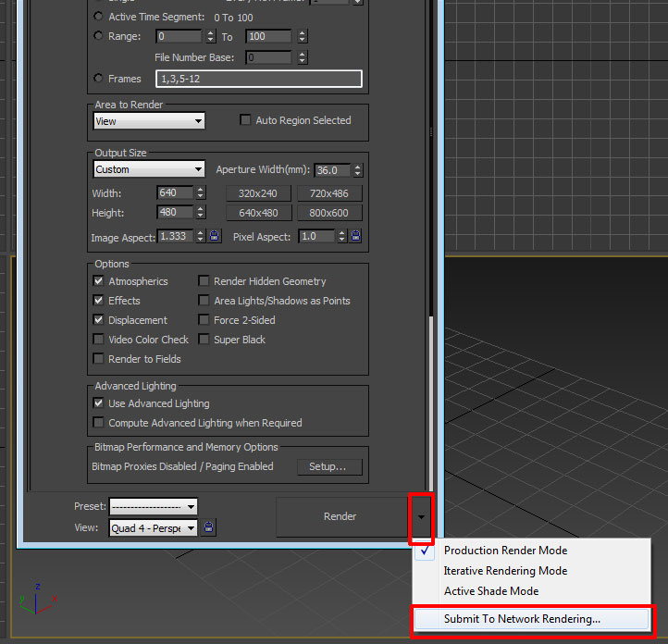
Task: Click the render dialog vertical scrollbar
Action: pos(431,402)
